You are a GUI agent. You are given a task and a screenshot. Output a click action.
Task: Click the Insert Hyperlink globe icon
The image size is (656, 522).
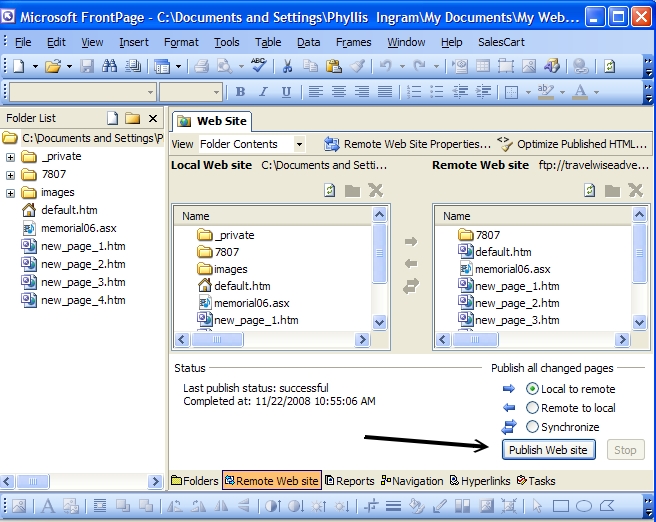tap(580, 66)
